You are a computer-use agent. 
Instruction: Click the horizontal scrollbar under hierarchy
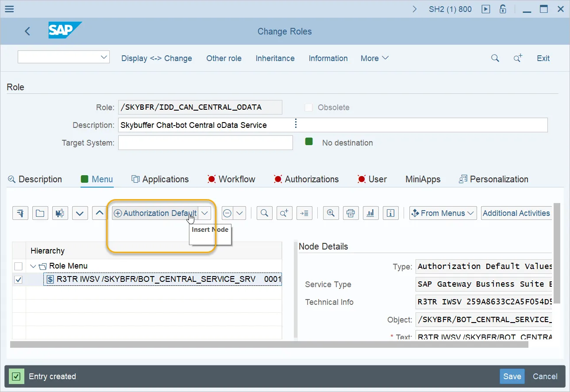tap(269, 344)
